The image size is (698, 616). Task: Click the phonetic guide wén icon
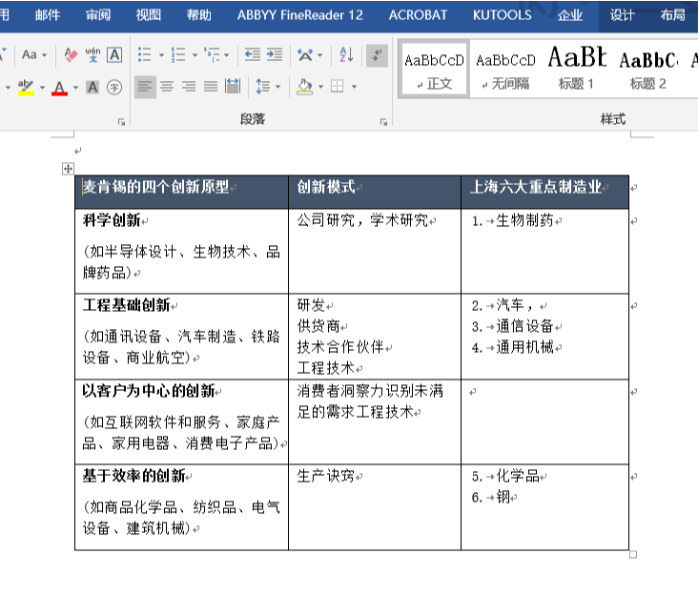(x=92, y=55)
